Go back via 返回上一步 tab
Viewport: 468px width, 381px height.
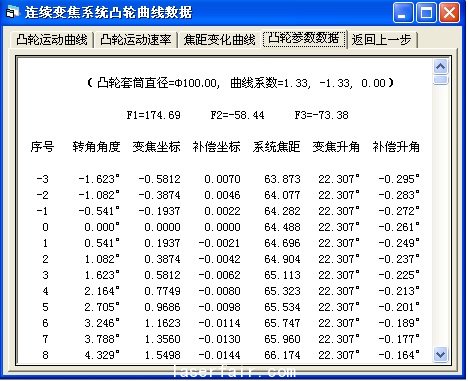coord(381,40)
